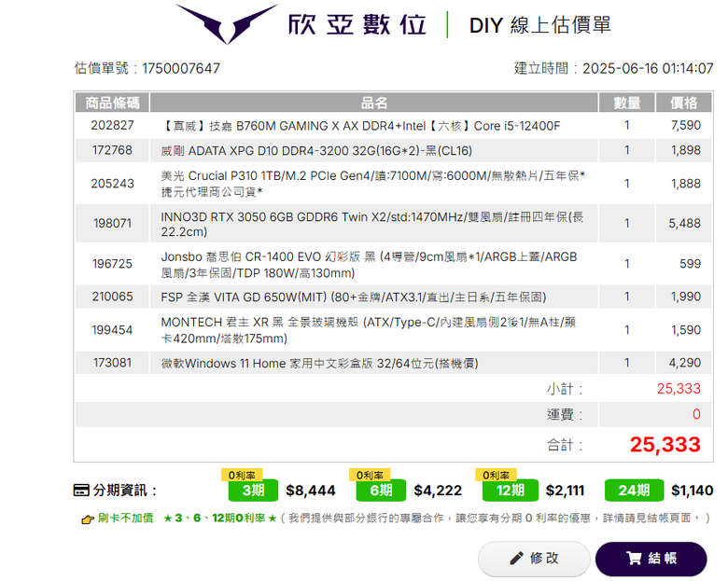Click the DIY 線上估價單 heading
The width and height of the screenshot is (728, 581).
(x=540, y=25)
